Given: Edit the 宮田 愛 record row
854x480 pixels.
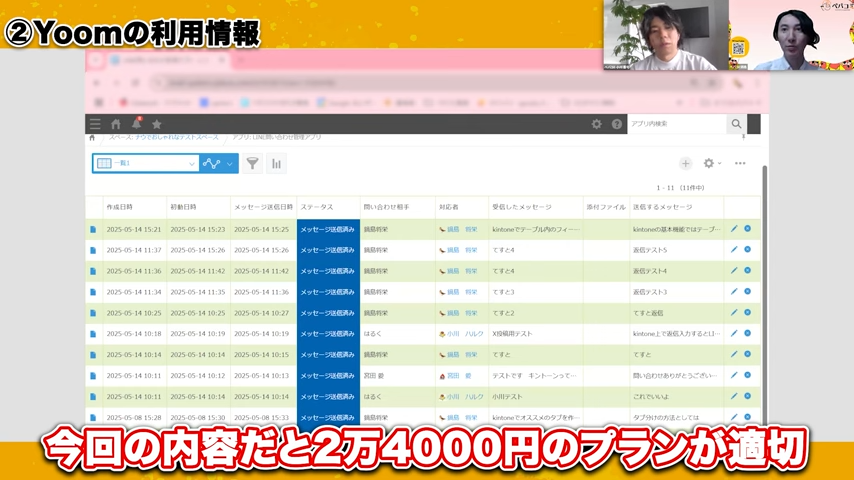Looking at the screenshot, I should pos(734,375).
